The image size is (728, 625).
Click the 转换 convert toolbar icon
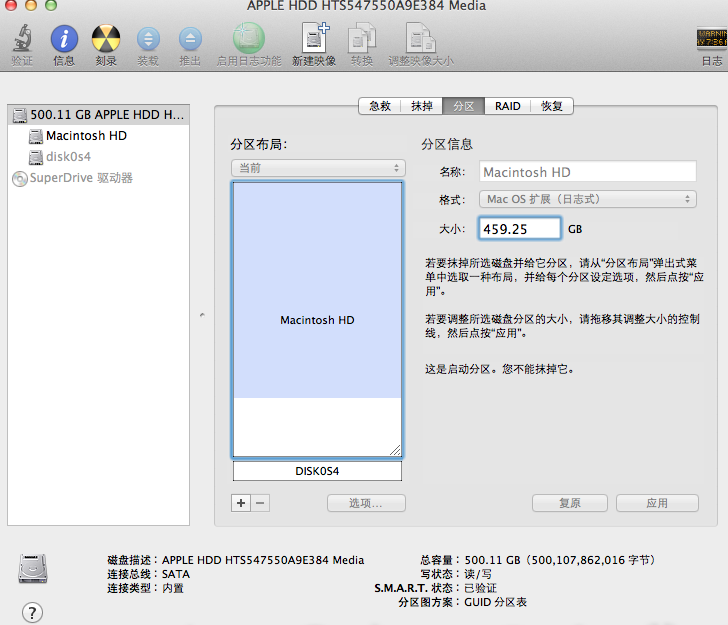[x=362, y=38]
